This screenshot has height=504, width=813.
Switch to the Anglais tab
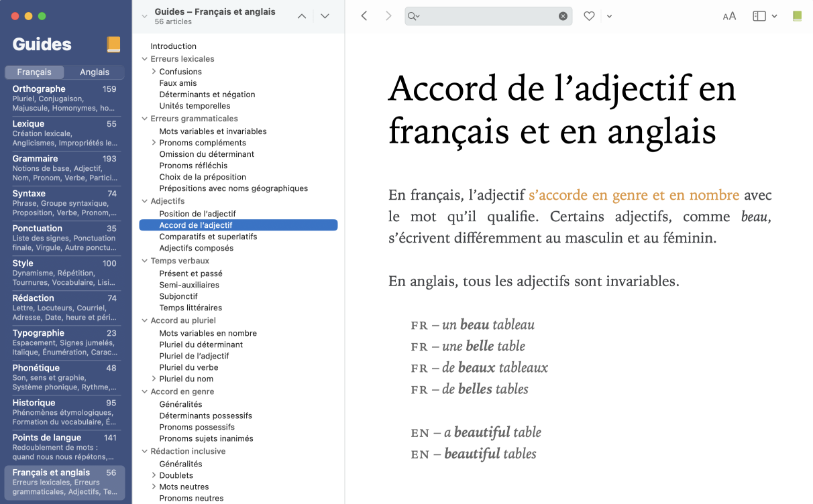(94, 72)
